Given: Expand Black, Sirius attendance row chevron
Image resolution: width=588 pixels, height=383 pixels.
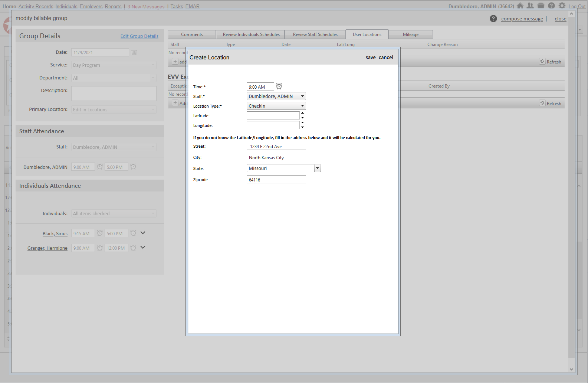Looking at the screenshot, I should click(x=143, y=233).
